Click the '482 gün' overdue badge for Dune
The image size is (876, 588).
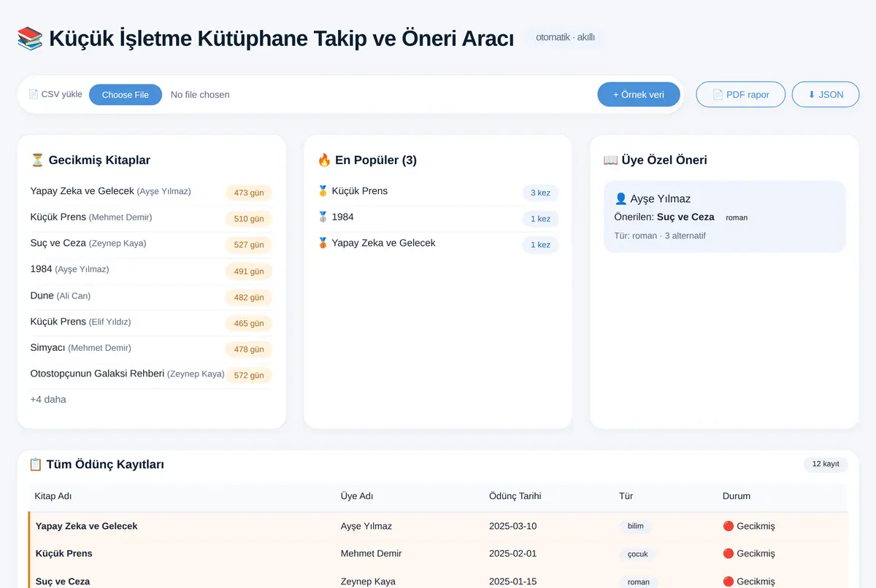[x=249, y=298]
